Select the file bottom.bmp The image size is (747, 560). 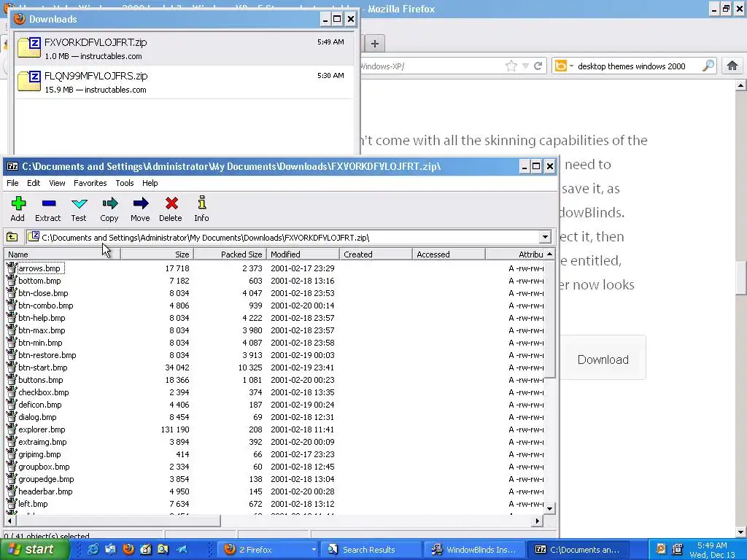coord(39,281)
